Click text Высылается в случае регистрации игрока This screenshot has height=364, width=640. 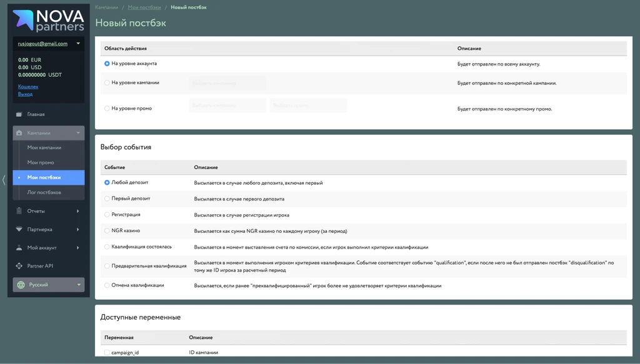click(242, 215)
